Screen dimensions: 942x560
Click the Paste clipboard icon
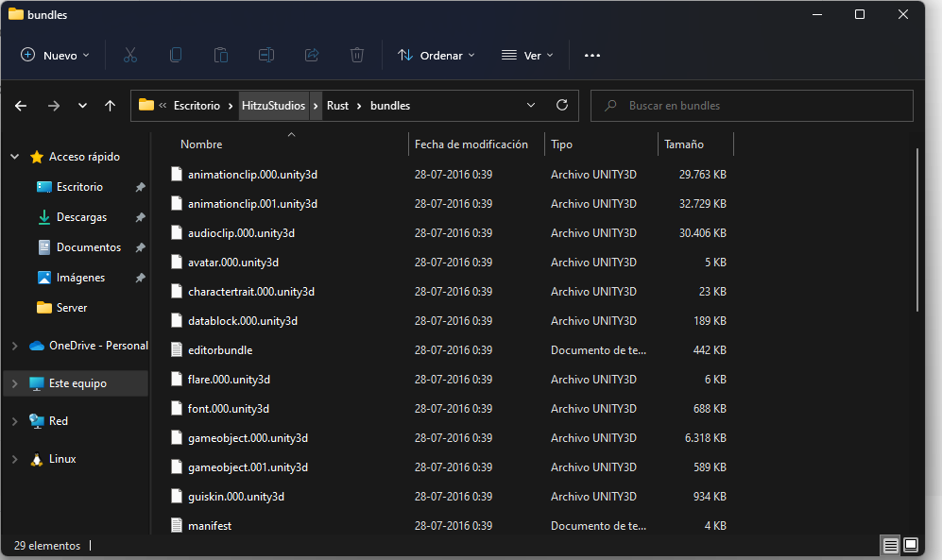pyautogui.click(x=220, y=55)
